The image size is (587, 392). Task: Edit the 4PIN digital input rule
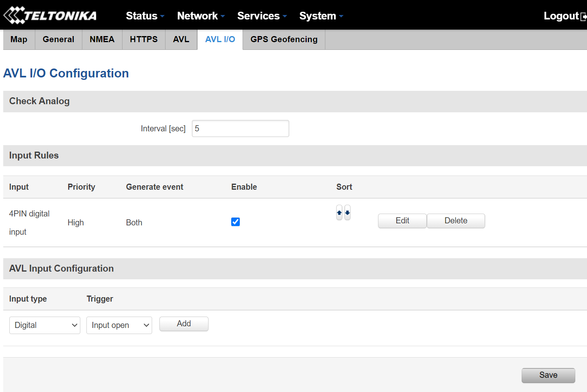(402, 221)
